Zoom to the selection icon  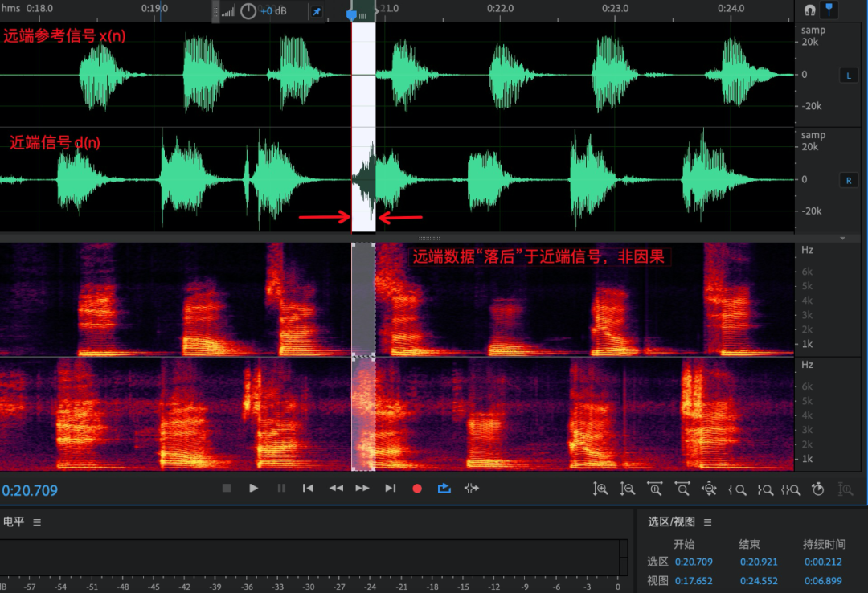[791, 488]
